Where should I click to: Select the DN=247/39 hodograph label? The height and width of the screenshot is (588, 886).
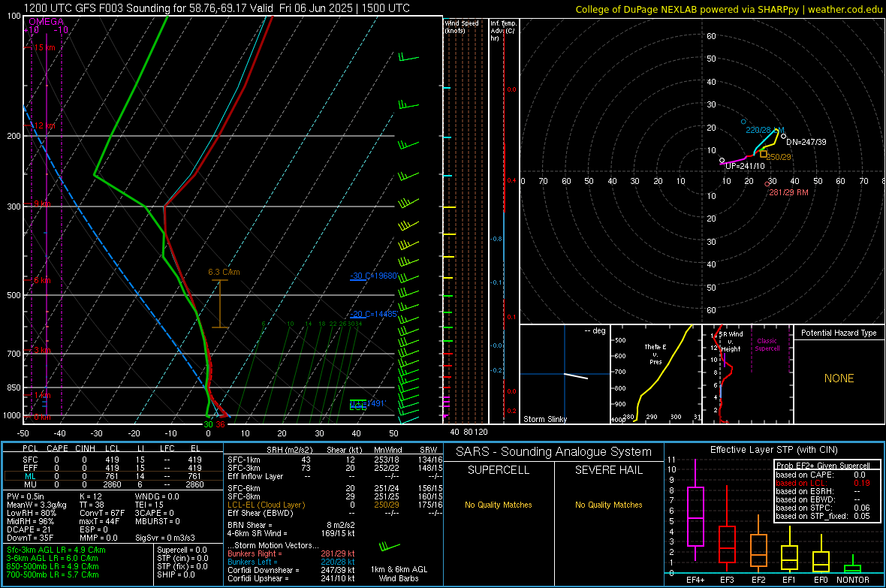click(x=806, y=142)
